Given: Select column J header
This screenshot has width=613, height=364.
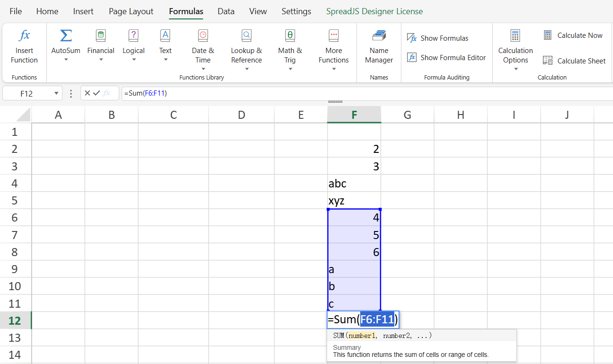Looking at the screenshot, I should (x=567, y=115).
